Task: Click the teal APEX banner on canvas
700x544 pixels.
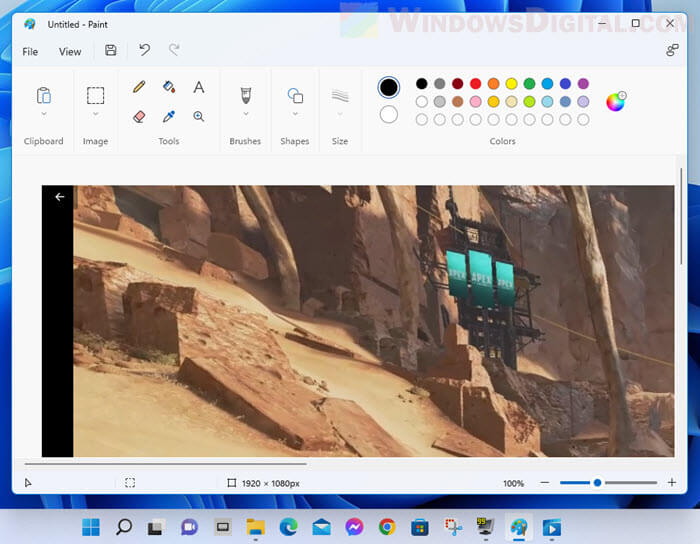Action: (x=481, y=278)
